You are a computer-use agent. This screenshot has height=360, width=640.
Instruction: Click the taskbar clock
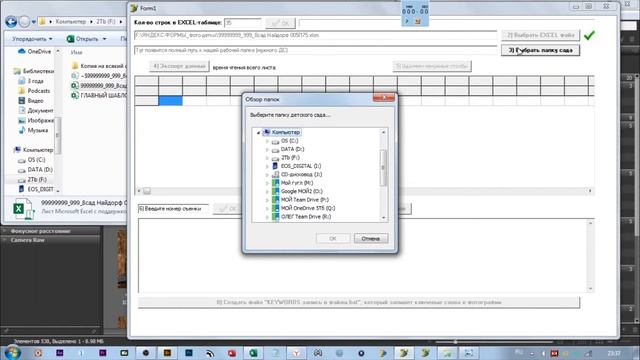point(614,353)
